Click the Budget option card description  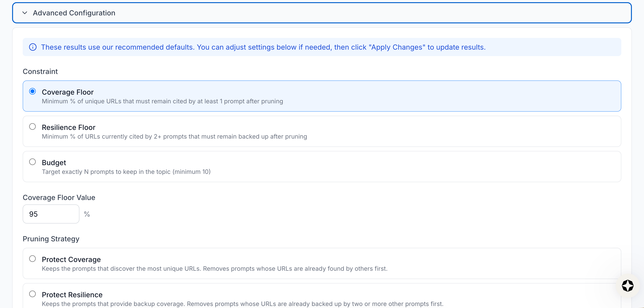click(x=126, y=172)
